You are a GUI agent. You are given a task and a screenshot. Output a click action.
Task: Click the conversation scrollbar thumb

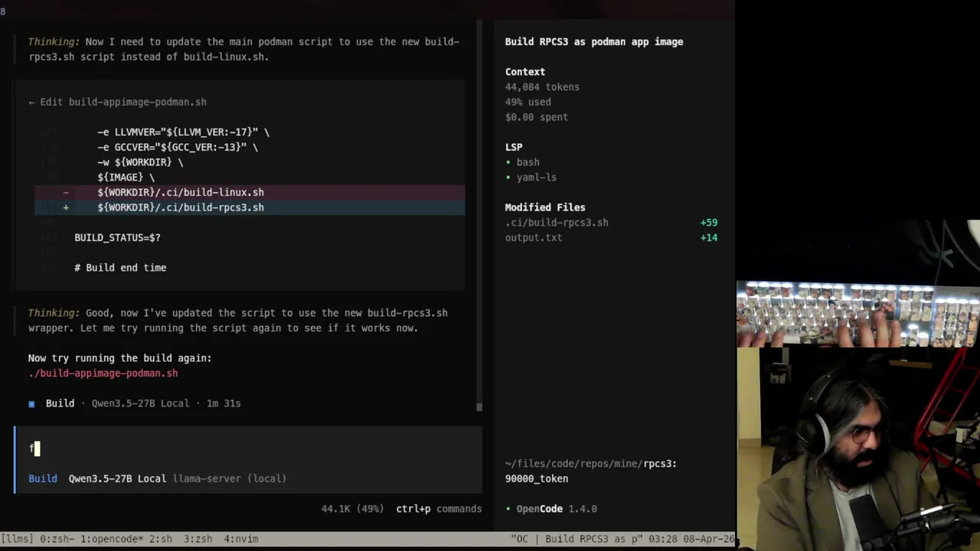(x=479, y=406)
